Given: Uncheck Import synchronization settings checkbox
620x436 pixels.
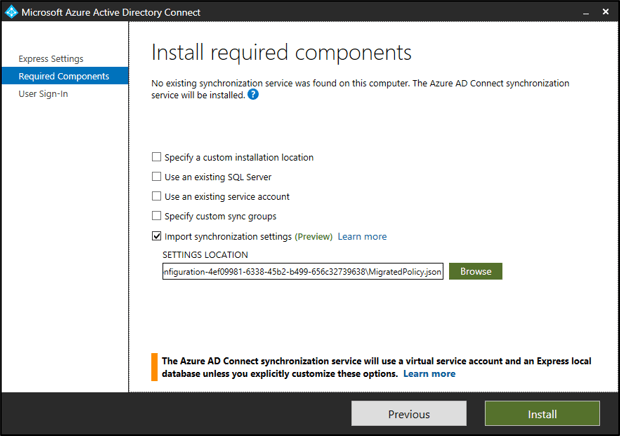Looking at the screenshot, I should pos(156,236).
